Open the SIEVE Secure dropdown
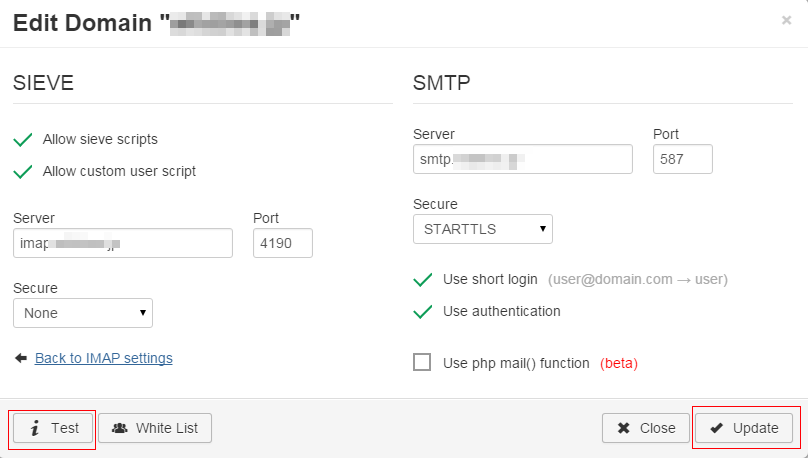 83,313
